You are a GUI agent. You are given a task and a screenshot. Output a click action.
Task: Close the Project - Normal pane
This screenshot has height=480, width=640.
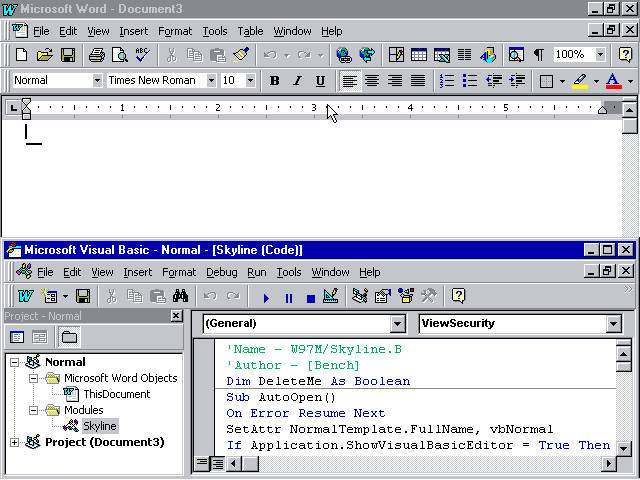coord(176,316)
